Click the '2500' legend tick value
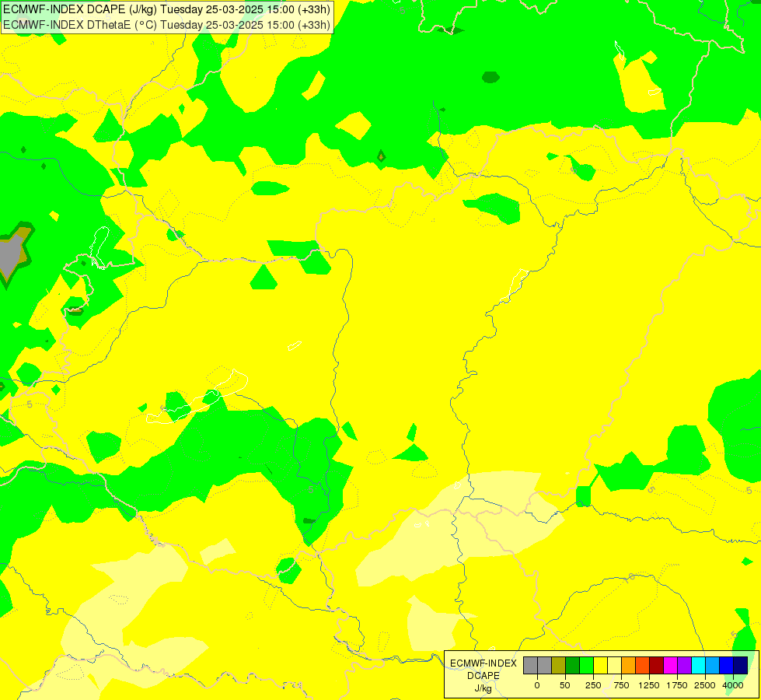761x700 pixels. click(705, 685)
